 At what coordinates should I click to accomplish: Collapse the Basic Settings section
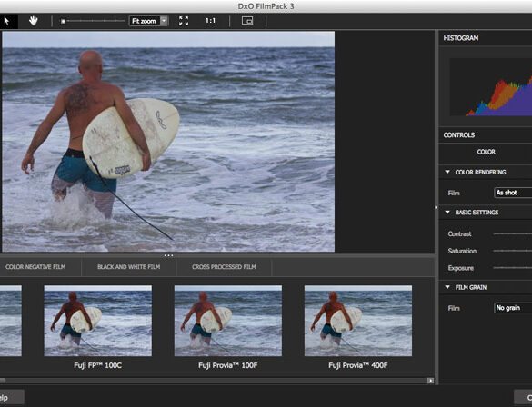click(x=447, y=213)
